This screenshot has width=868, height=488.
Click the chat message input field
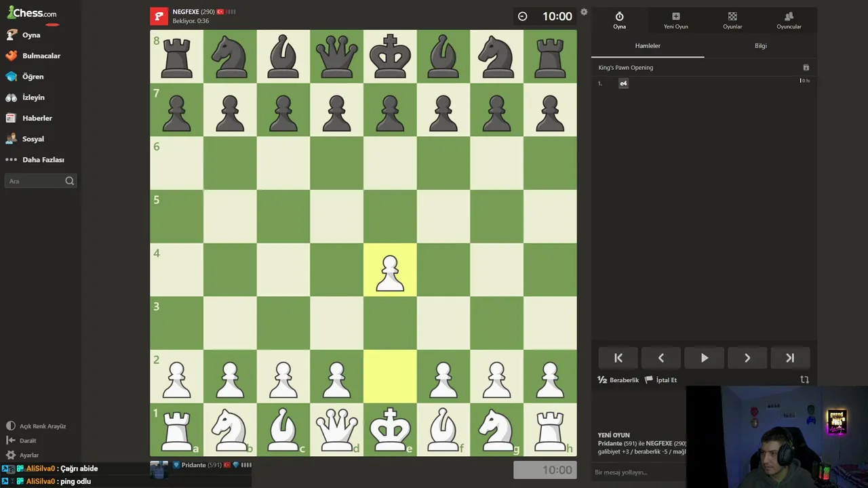[x=637, y=472]
